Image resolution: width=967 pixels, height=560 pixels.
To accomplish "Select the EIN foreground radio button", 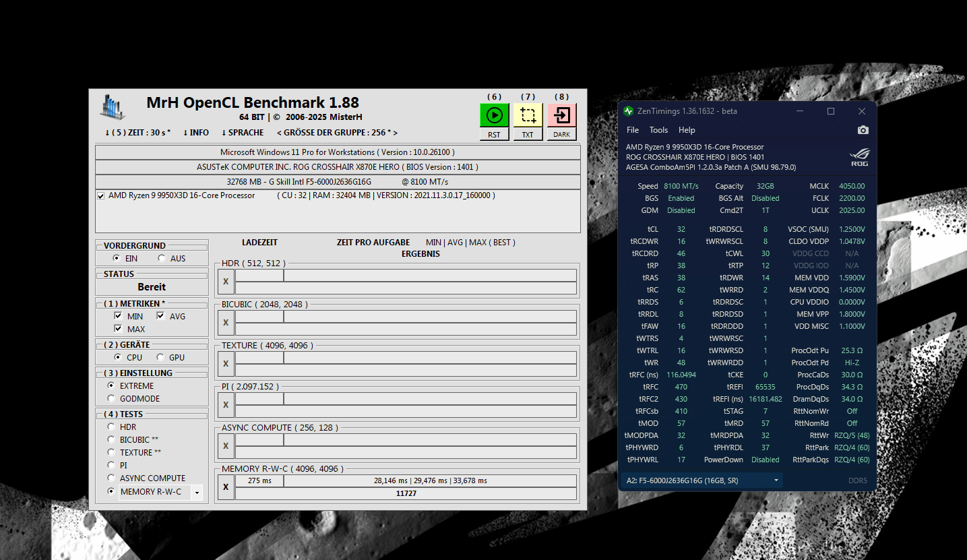I will [117, 258].
